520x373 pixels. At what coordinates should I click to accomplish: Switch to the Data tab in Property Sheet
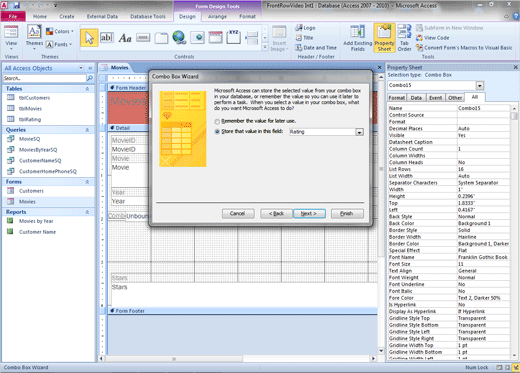point(416,98)
